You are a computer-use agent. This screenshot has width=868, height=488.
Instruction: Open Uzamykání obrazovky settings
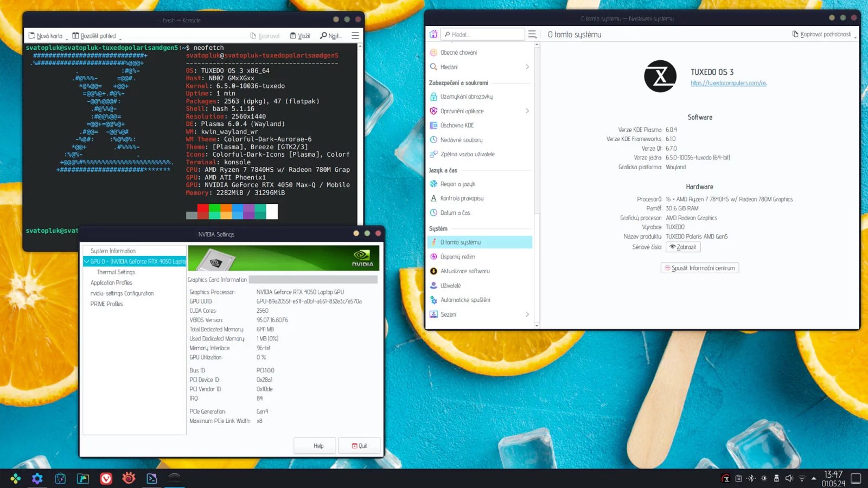tap(480, 97)
